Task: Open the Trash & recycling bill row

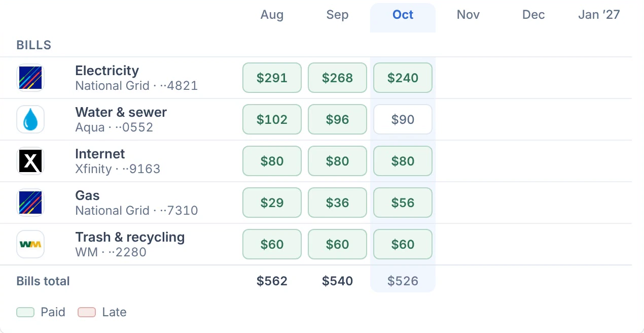Action: [x=316, y=244]
